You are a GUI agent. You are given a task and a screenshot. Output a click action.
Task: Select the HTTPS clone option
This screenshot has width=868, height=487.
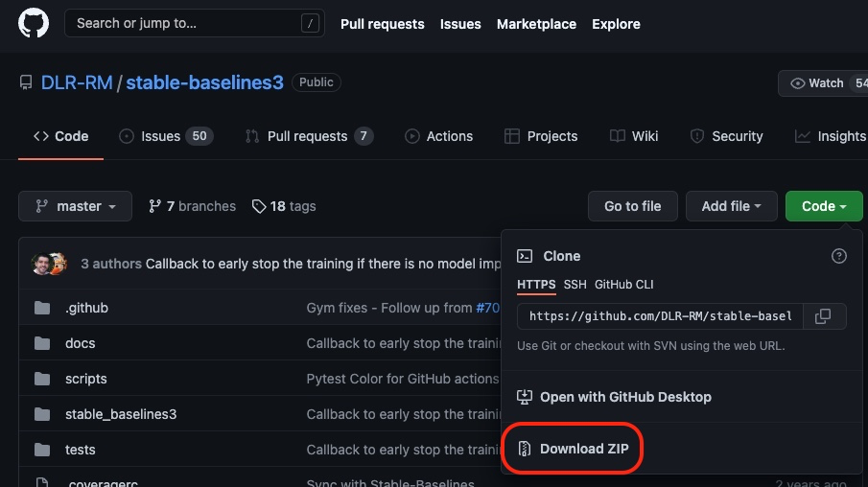[x=536, y=285]
